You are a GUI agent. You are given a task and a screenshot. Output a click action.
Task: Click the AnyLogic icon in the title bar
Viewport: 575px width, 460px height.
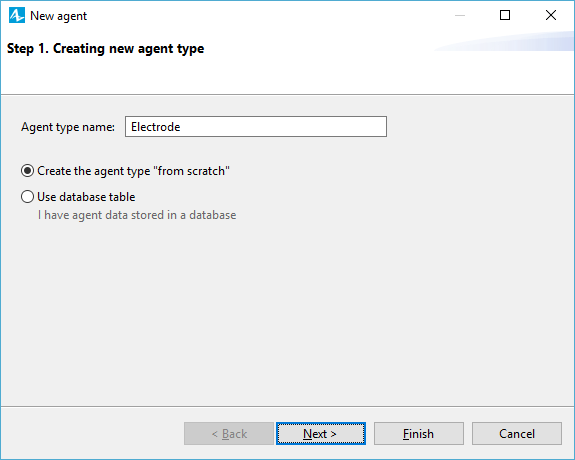(17, 15)
